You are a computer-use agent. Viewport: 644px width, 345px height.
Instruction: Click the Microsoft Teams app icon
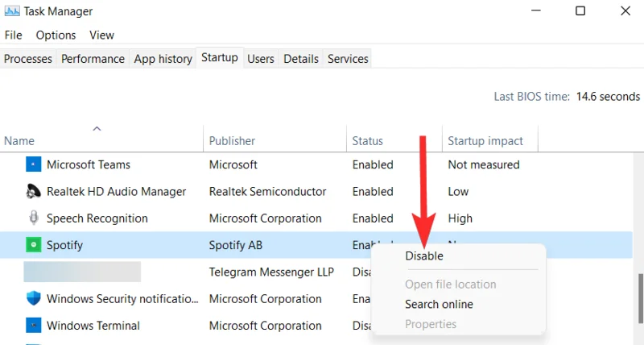[x=33, y=164]
